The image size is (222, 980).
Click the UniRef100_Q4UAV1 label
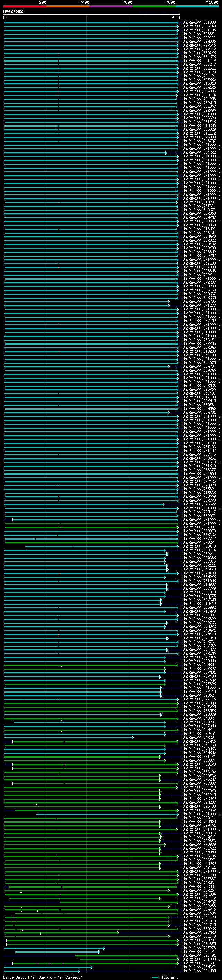tap(199, 631)
